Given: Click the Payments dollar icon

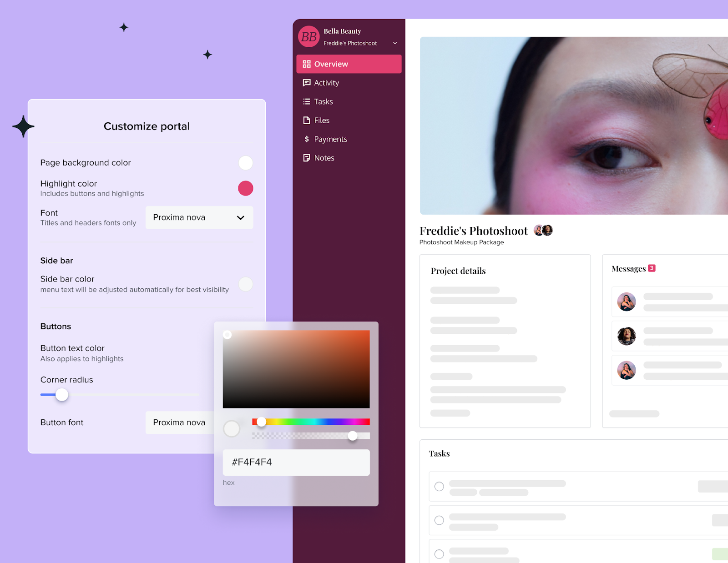Looking at the screenshot, I should [x=307, y=139].
